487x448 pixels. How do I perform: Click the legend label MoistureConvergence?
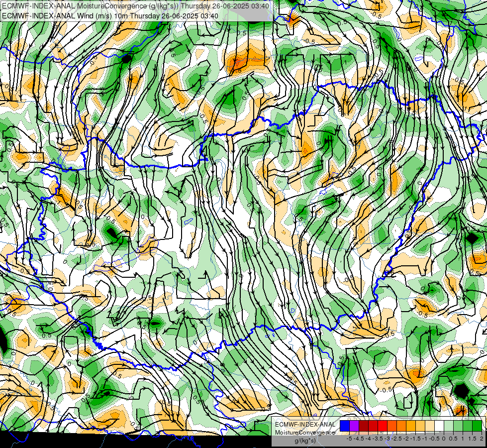pyautogui.click(x=305, y=433)
